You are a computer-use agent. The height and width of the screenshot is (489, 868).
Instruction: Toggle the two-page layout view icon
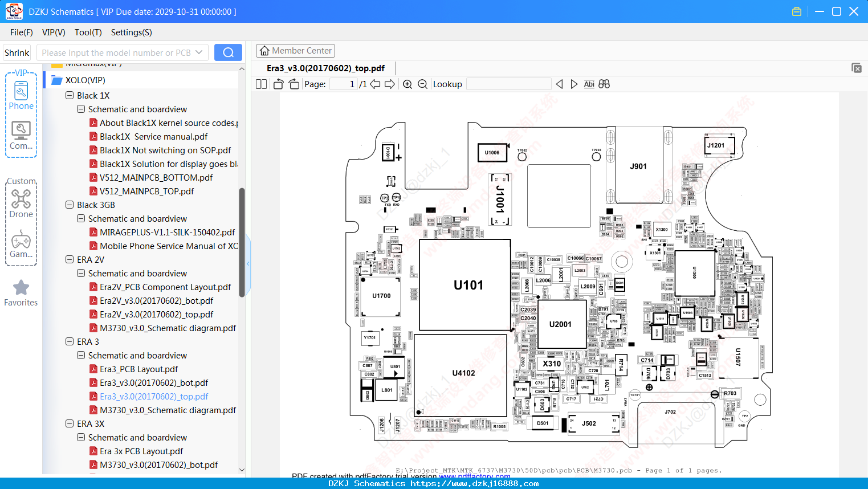[x=262, y=84]
